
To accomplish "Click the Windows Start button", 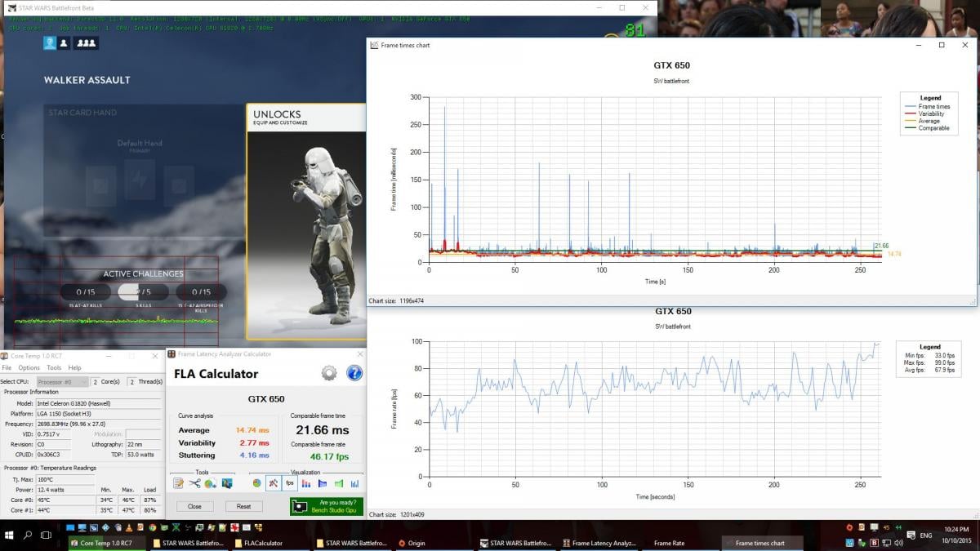I will 10,535.
